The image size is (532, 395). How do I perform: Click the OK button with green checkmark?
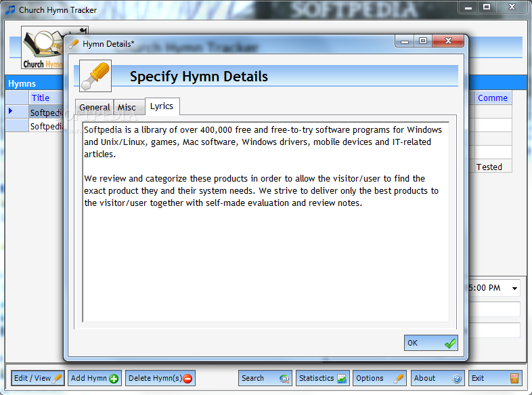[430, 343]
